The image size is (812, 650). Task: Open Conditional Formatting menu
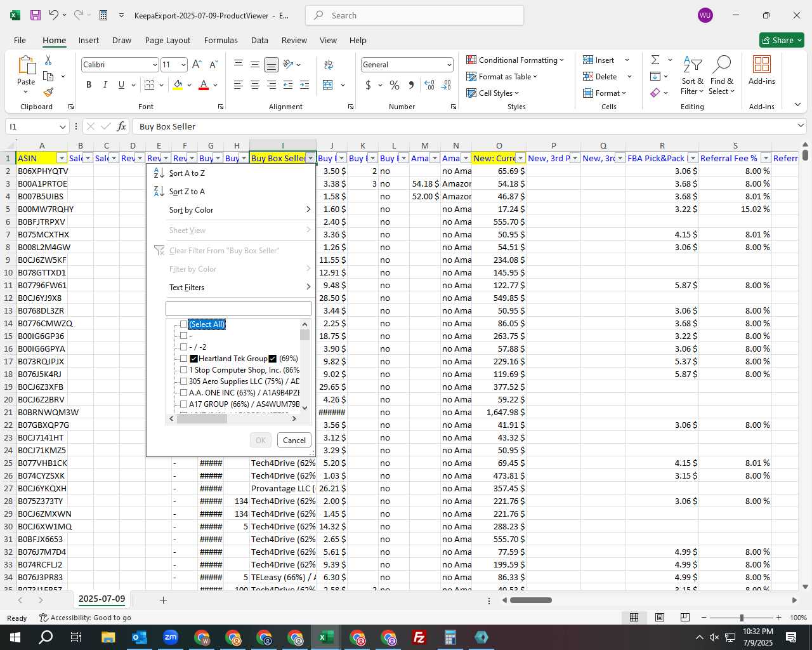point(514,60)
